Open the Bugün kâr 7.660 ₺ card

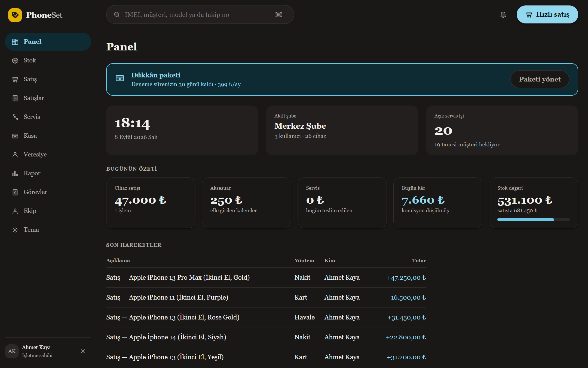438,203
